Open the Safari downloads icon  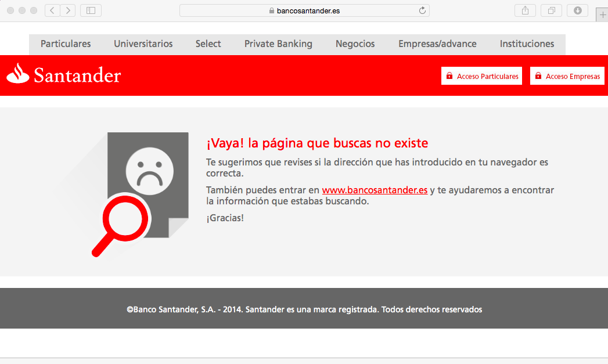coord(577,10)
